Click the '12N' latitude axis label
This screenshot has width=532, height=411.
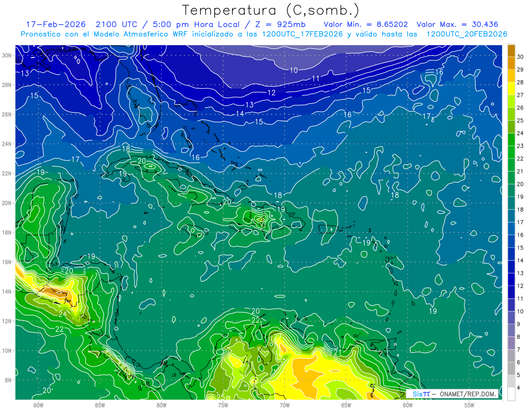(7, 321)
